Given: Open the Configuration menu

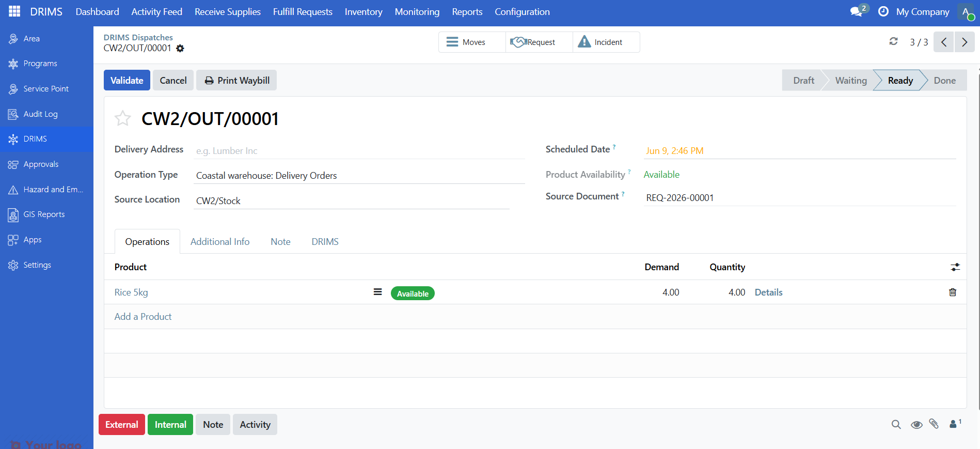Looking at the screenshot, I should tap(522, 11).
